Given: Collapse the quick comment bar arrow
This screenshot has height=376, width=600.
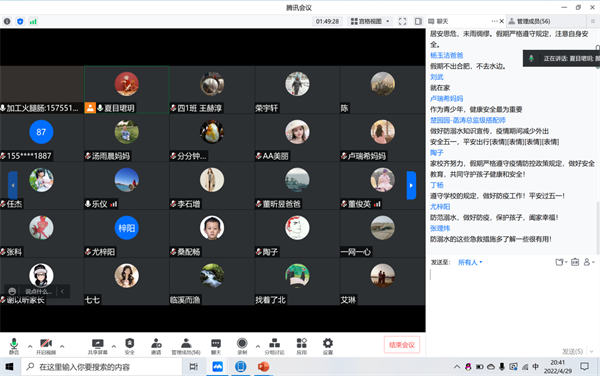Looking at the screenshot, I should pyautogui.click(x=62, y=291).
